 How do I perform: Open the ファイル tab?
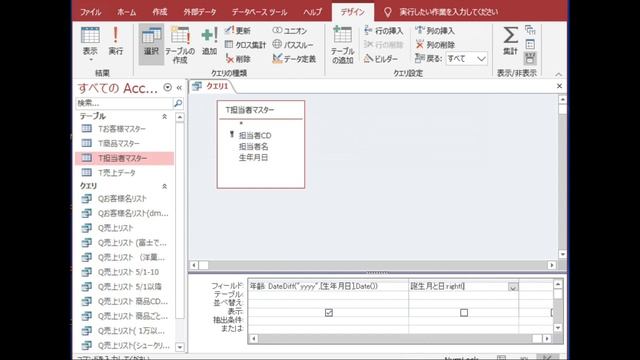[90, 12]
